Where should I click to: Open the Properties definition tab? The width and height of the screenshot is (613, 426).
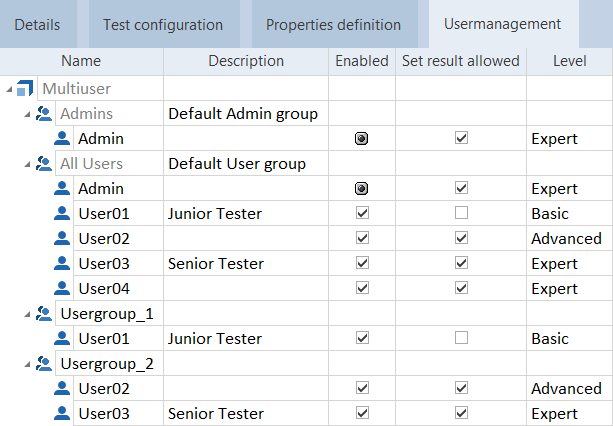coord(333,24)
